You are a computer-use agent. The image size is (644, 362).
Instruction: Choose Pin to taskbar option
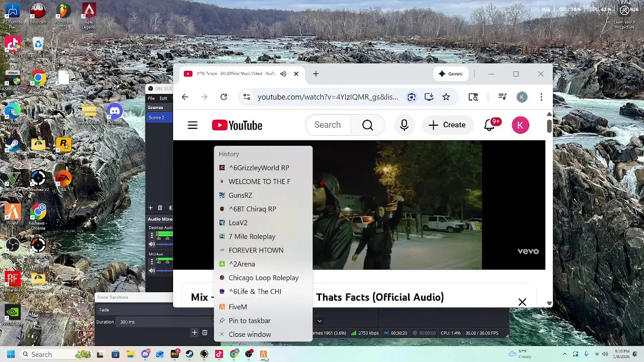point(263,321)
